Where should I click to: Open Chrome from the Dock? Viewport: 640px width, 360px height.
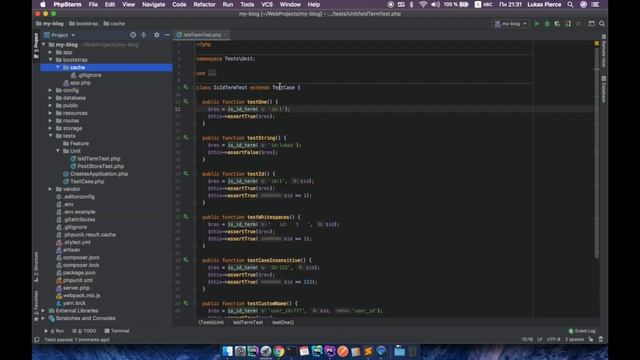[279, 351]
